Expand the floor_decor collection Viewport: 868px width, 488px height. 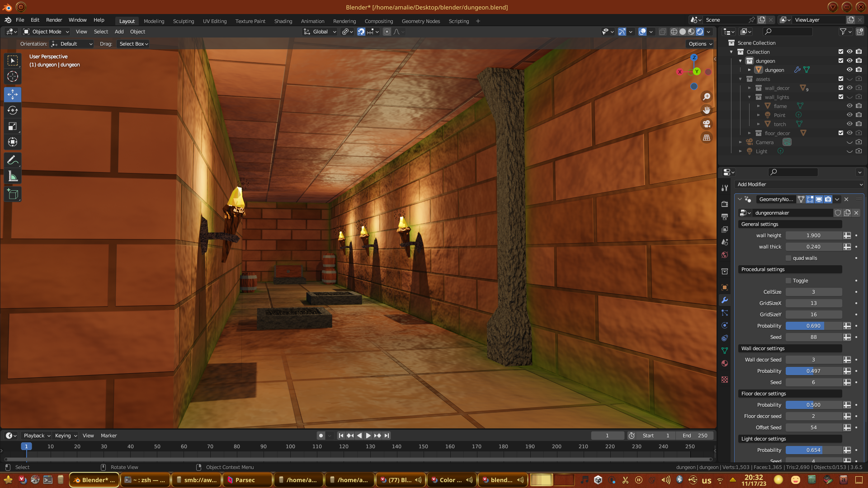point(749,133)
